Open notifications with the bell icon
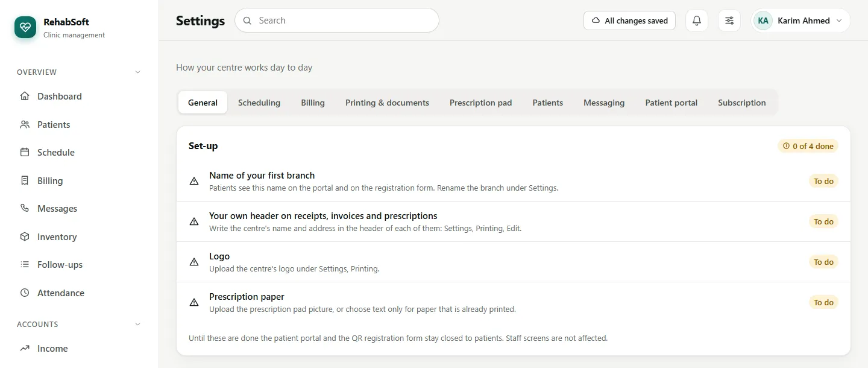This screenshot has width=868, height=368. pyautogui.click(x=697, y=21)
